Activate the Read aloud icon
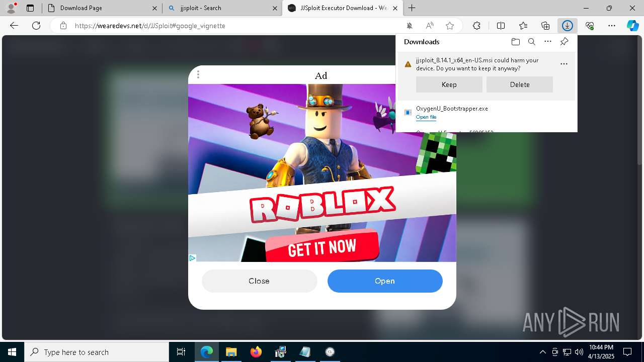 click(x=430, y=26)
